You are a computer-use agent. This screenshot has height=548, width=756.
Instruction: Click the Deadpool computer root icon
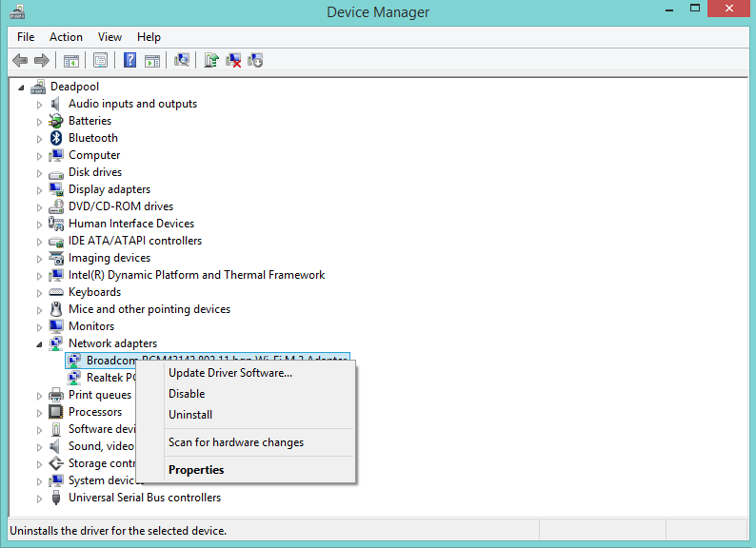(x=38, y=87)
